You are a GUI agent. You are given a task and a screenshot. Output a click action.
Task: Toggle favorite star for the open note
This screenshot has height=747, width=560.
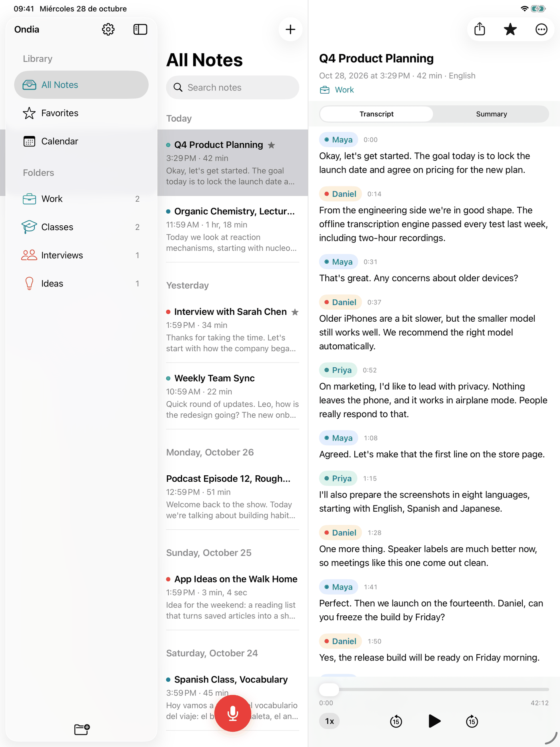coord(510,29)
